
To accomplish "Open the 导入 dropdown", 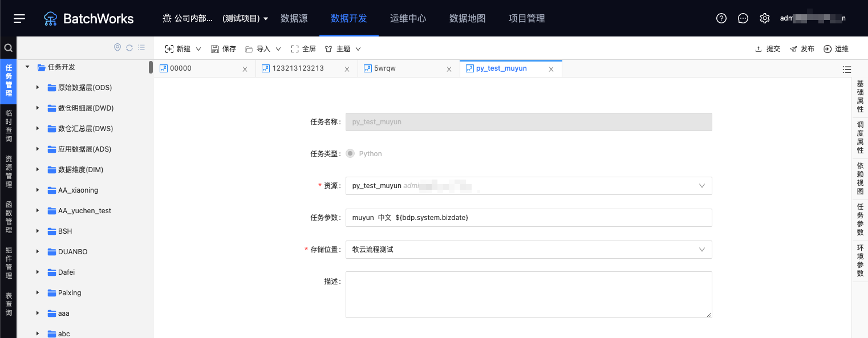I will [x=263, y=49].
